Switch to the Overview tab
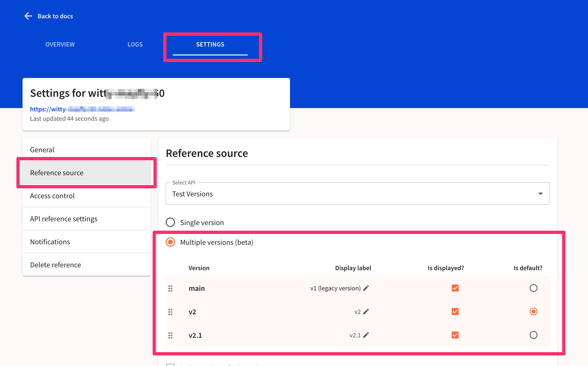The height and width of the screenshot is (366, 588). tap(60, 44)
